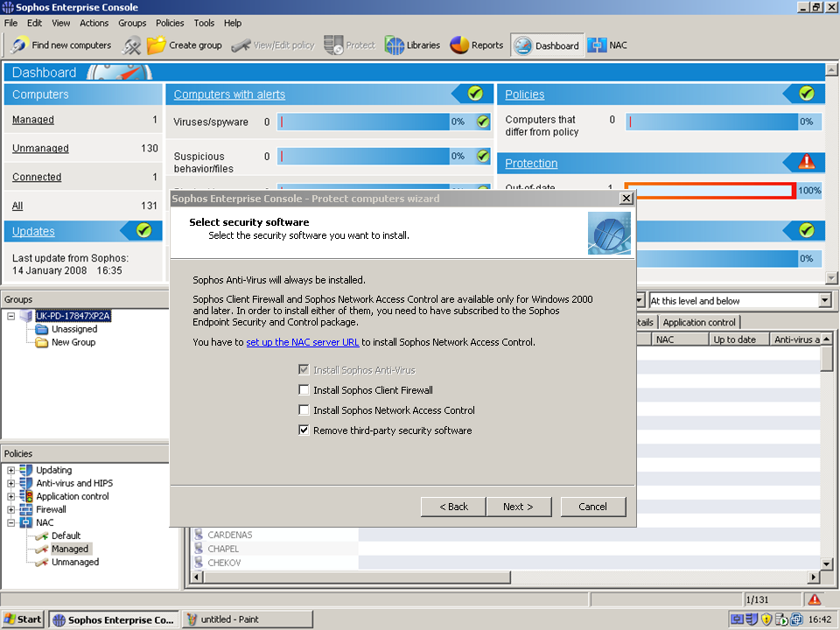Cancel the Protect computers wizard

click(592, 507)
